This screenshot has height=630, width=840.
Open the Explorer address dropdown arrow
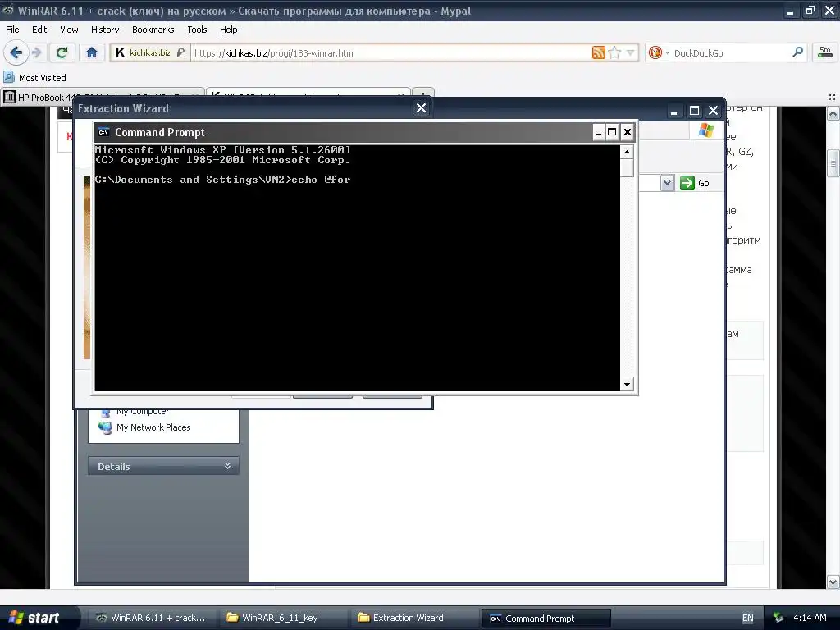pos(667,183)
